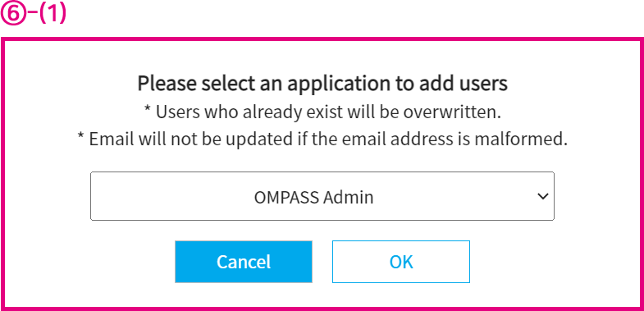Viewport: 644px width, 311px height.
Task: Click empty left area inside application select field
Action: [164, 196]
